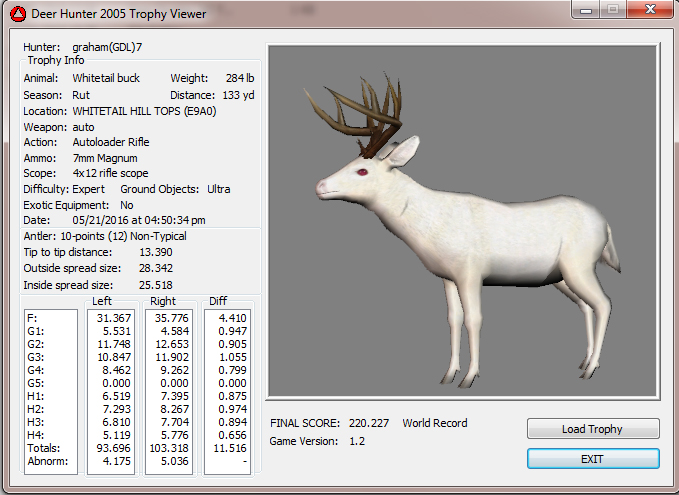Select the final score value 220.227
This screenshot has height=495, width=679.
pyautogui.click(x=371, y=423)
